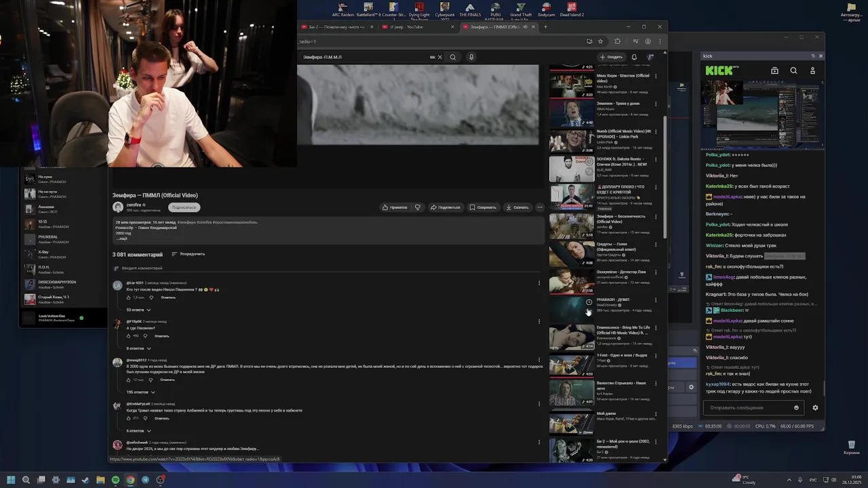Open the YouTube notifications bell
The height and width of the screenshot is (488, 868).
pyautogui.click(x=634, y=57)
